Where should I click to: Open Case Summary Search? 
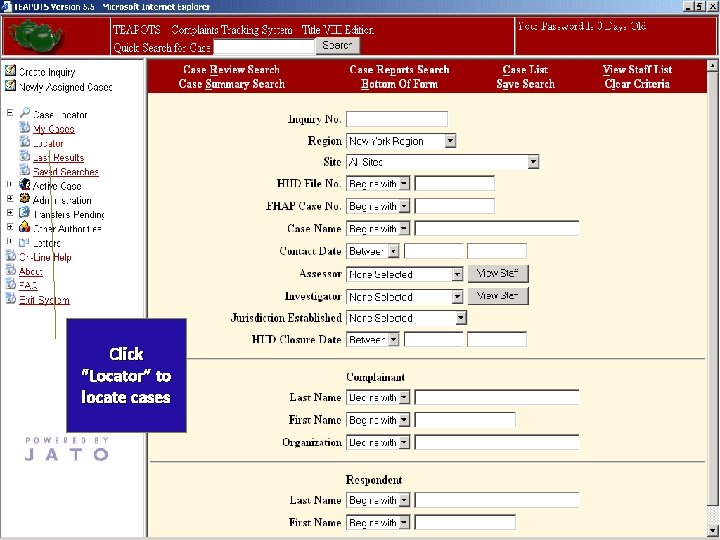point(231,84)
